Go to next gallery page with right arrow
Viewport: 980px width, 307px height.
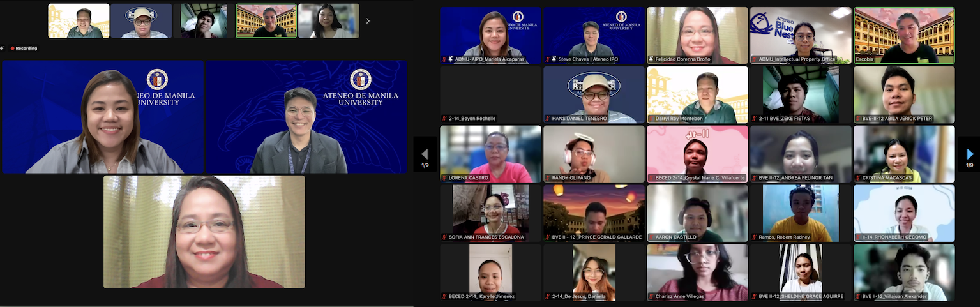[x=969, y=154]
